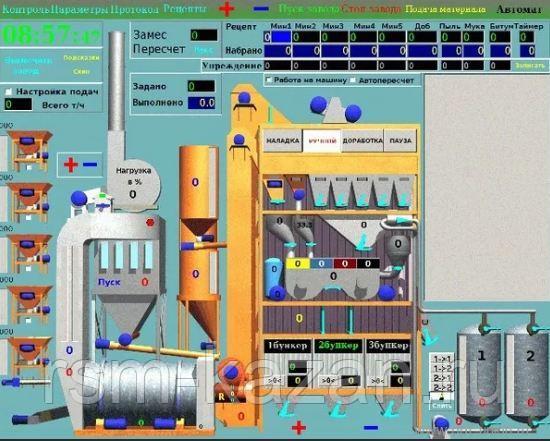Switch to НАЛАДКА mode
Screen dimensions: 550x441
(x=283, y=141)
